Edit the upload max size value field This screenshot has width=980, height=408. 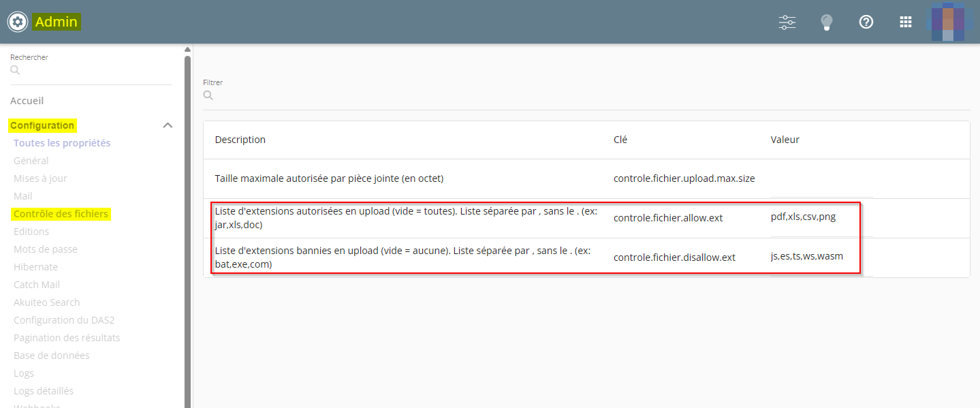point(821,179)
